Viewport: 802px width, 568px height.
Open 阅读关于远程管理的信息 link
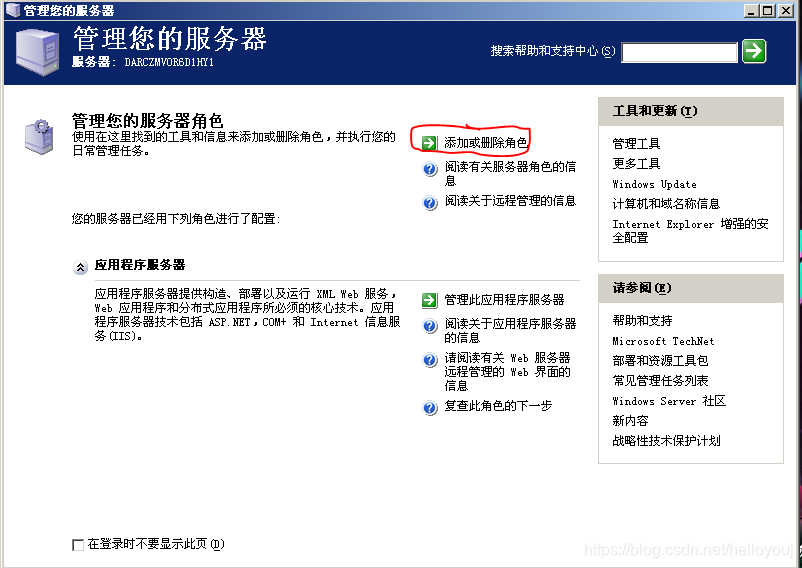(510, 200)
